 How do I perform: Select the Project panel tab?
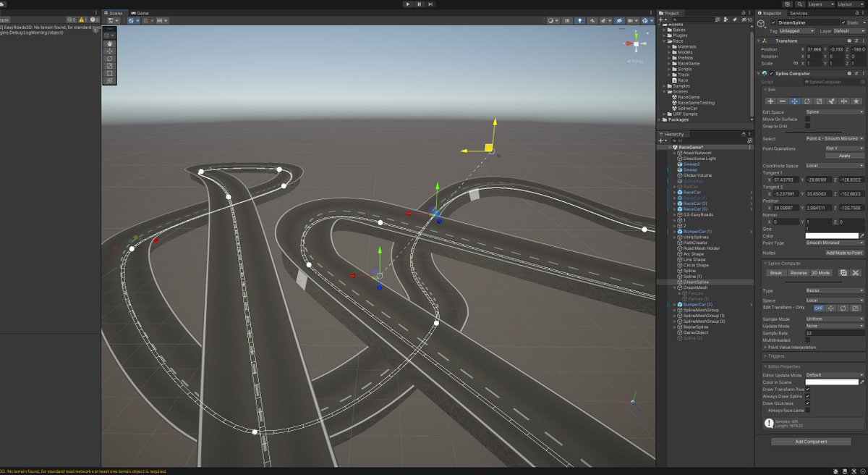tap(670, 13)
